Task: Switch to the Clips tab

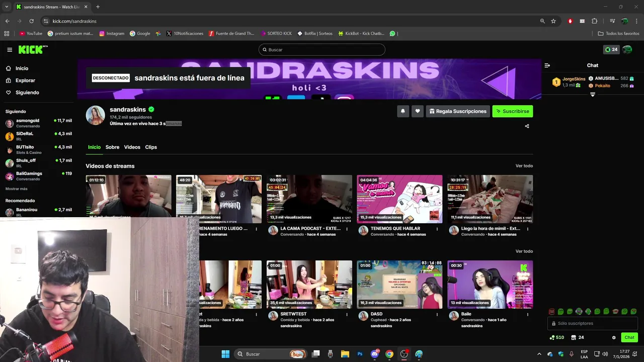Action: [151, 147]
